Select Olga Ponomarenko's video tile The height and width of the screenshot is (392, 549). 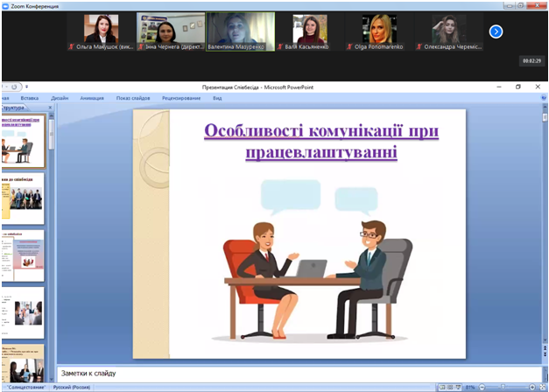tap(379, 31)
